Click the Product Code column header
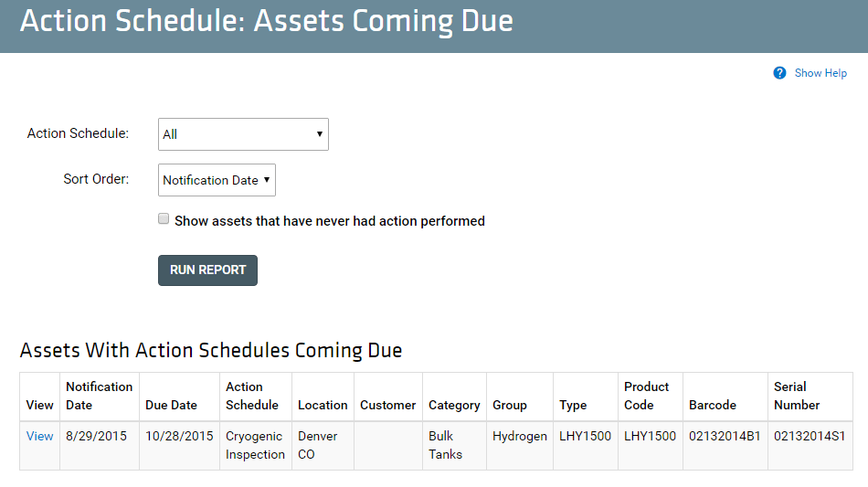The image size is (868, 487). pyautogui.click(x=646, y=396)
